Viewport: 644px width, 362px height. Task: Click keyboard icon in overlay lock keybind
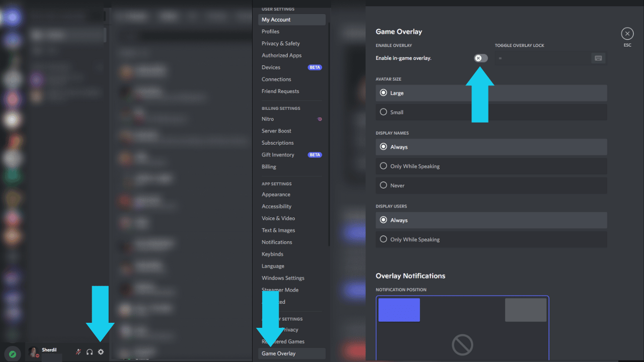pos(598,58)
